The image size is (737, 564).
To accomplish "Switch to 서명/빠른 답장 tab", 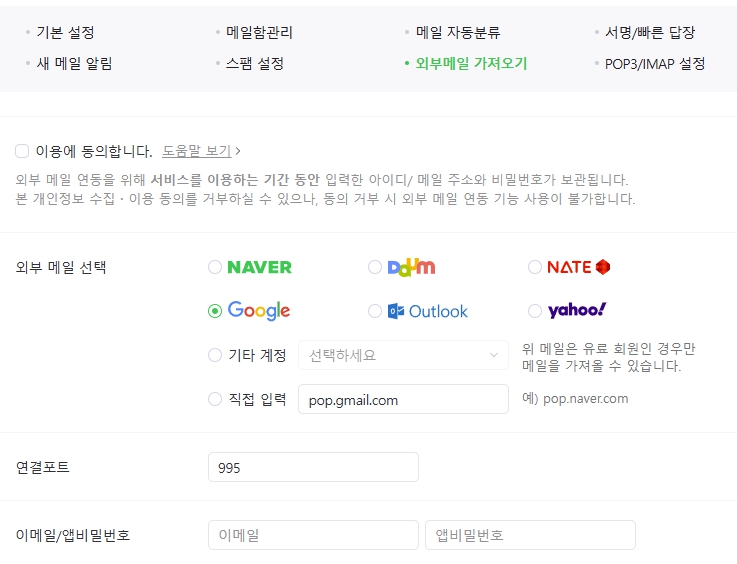I will [650, 32].
